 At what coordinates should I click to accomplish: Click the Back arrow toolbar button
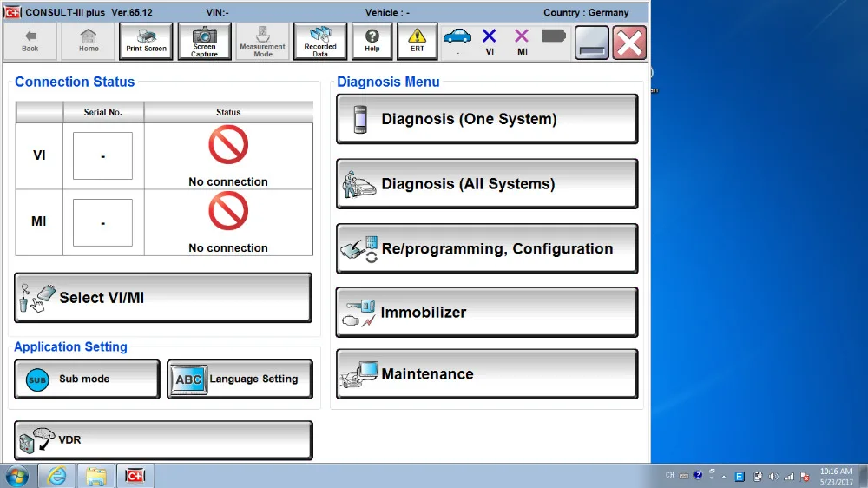tap(30, 41)
